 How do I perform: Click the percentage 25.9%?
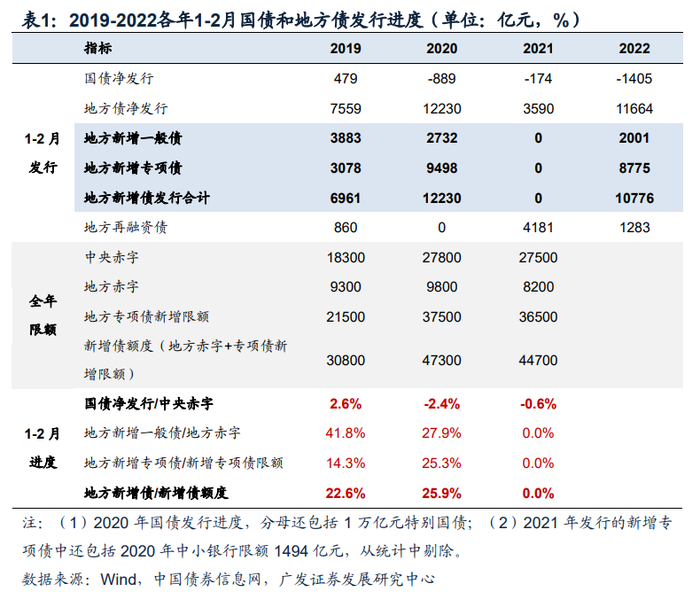point(442,493)
